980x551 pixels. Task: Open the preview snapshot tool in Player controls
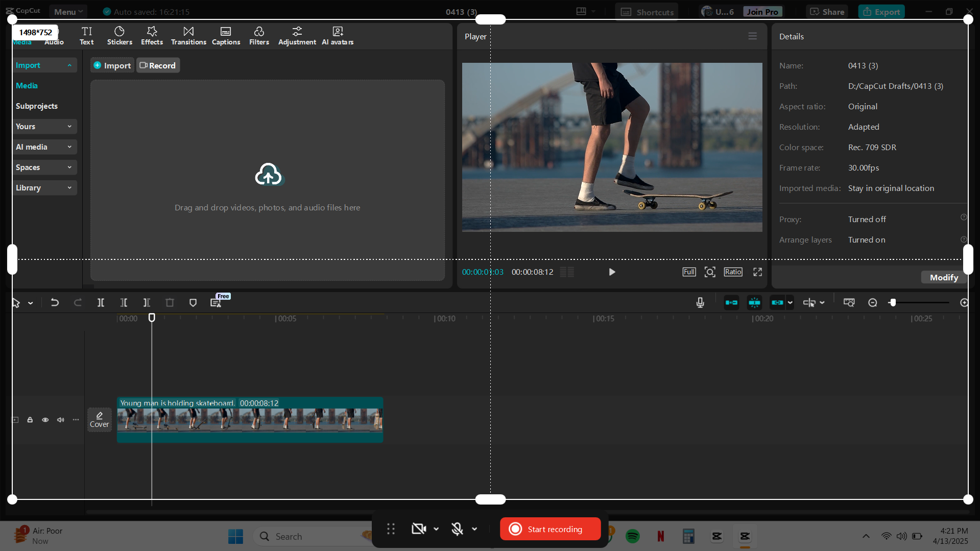(710, 272)
